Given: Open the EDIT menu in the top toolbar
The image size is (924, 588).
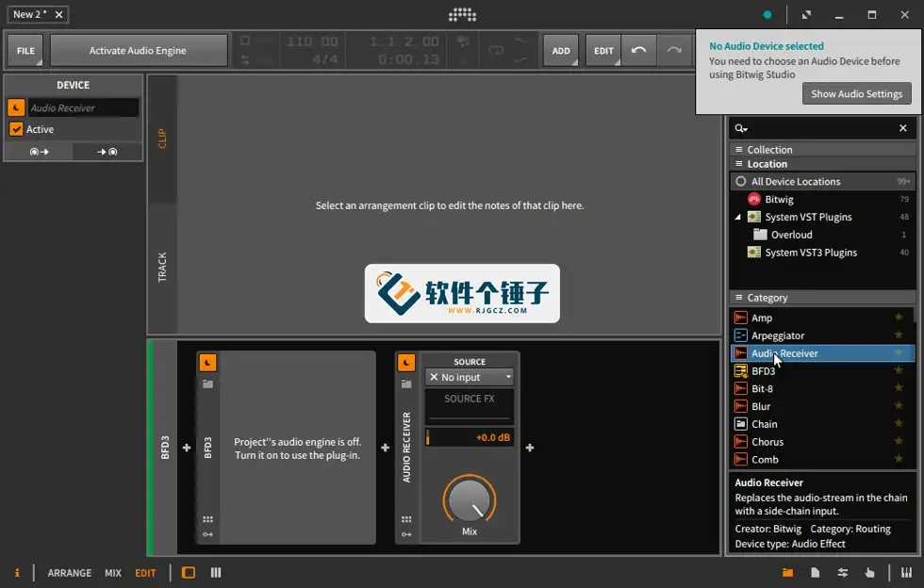Looking at the screenshot, I should 603,51.
